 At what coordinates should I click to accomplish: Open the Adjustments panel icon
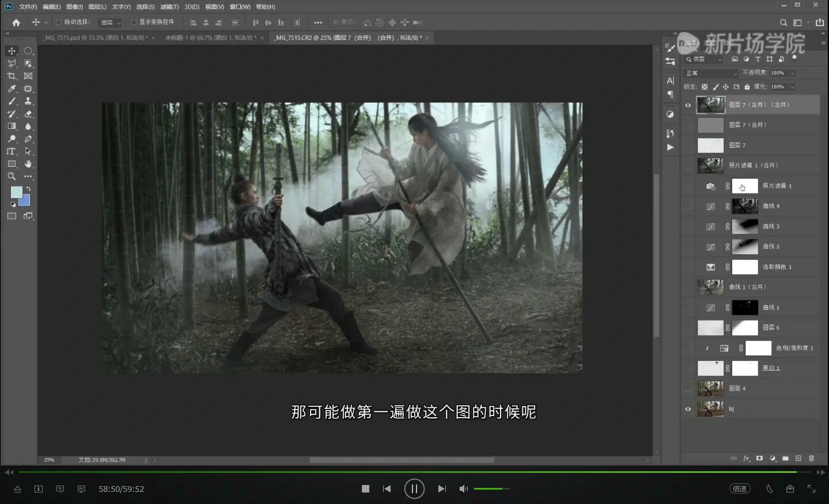click(x=670, y=114)
